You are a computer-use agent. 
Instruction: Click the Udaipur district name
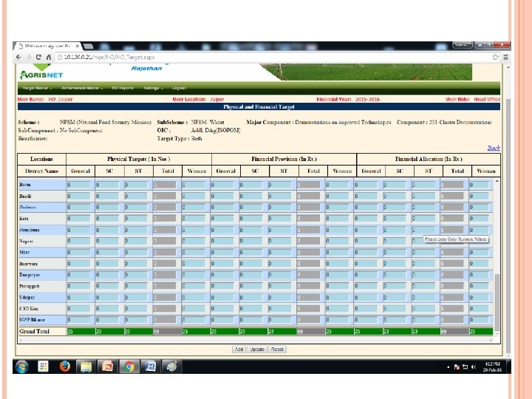27,297
